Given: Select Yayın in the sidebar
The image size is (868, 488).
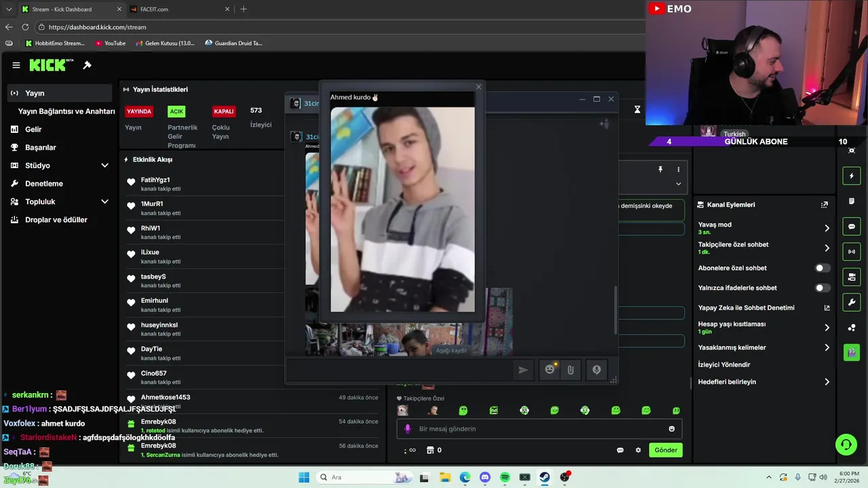Looking at the screenshot, I should pyautogui.click(x=60, y=93).
